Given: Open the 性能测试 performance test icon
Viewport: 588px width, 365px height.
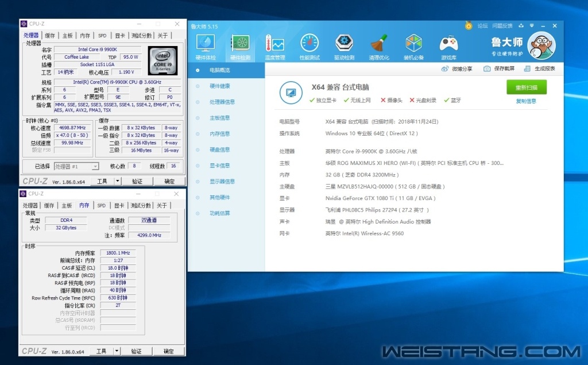Looking at the screenshot, I should (x=310, y=47).
